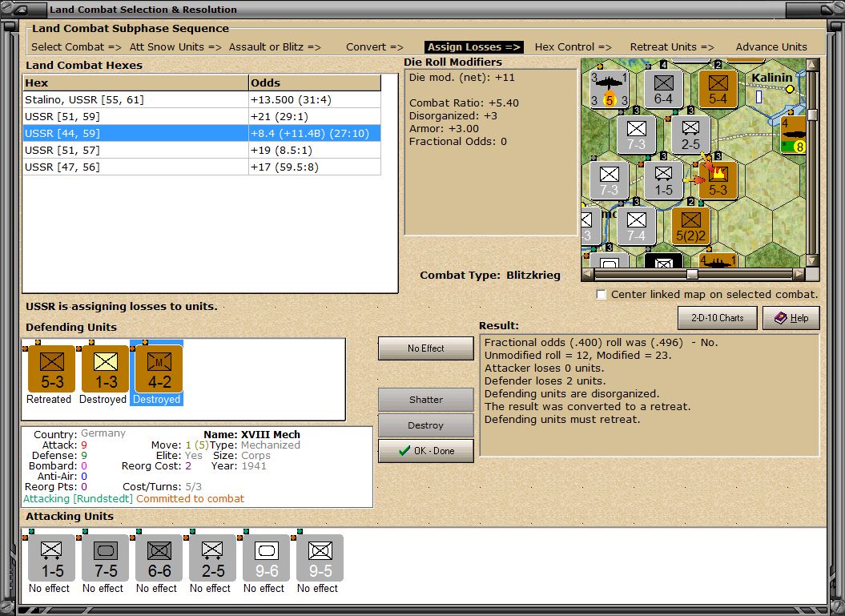This screenshot has height=616, width=845.
Task: Click the 6-4 unit on the map
Action: (x=663, y=89)
